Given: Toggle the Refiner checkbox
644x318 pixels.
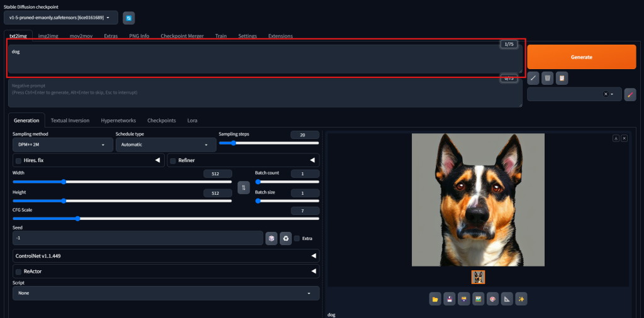Looking at the screenshot, I should pos(173,161).
